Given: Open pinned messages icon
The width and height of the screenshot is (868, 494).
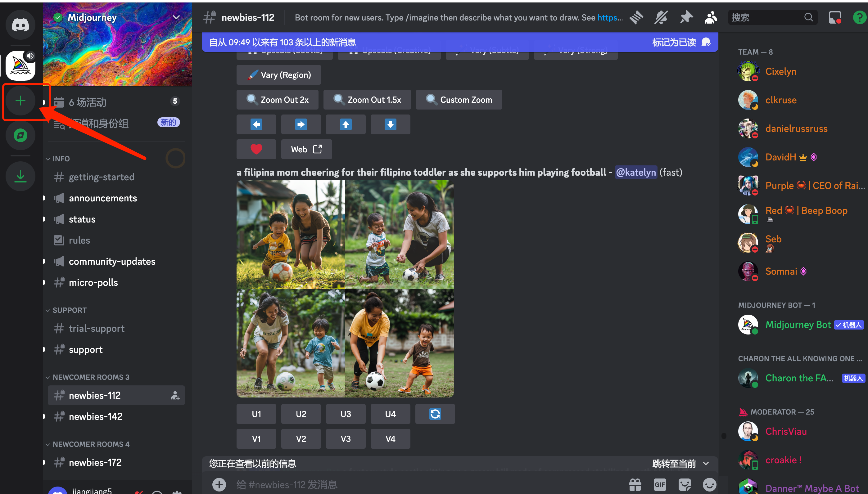Looking at the screenshot, I should click(686, 17).
